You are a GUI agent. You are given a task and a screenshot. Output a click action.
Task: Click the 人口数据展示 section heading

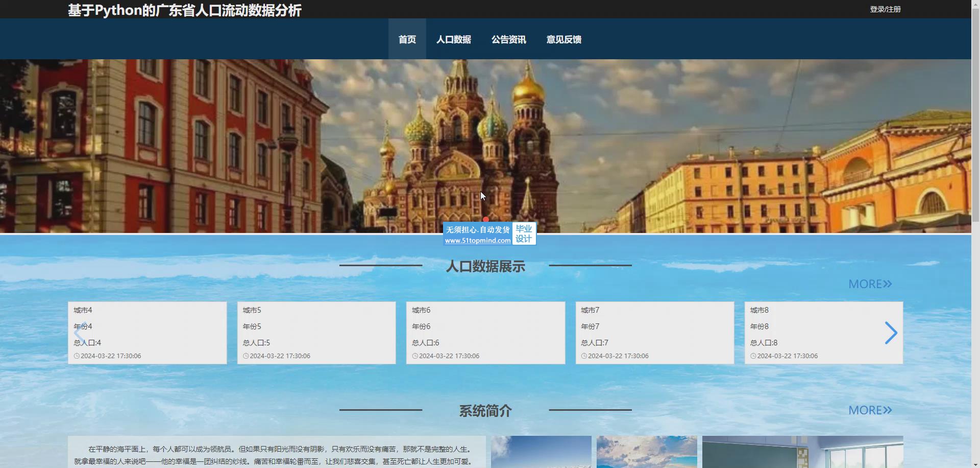tap(485, 266)
